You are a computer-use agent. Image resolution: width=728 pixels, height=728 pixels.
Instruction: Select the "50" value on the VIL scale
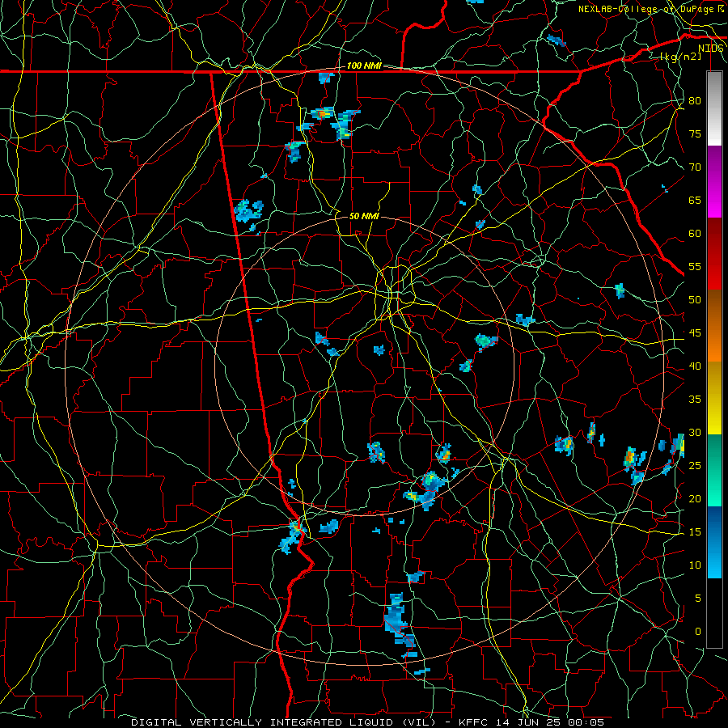pos(695,300)
